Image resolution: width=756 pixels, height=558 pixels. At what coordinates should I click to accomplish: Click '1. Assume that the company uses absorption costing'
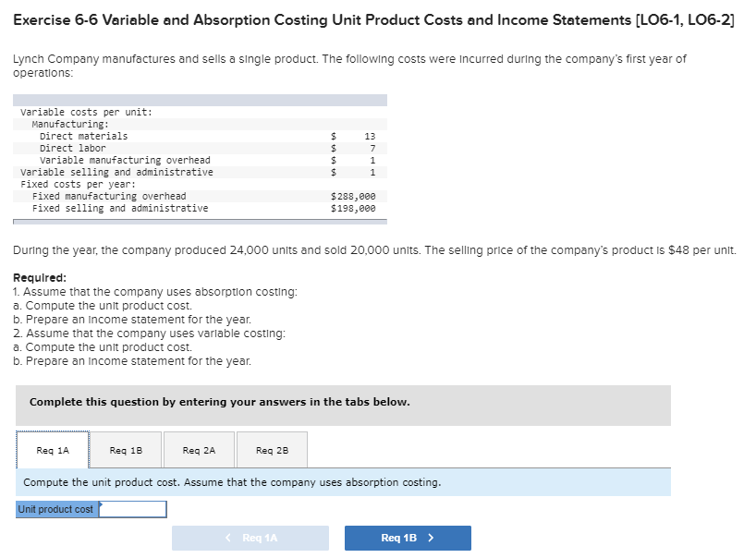tap(155, 292)
